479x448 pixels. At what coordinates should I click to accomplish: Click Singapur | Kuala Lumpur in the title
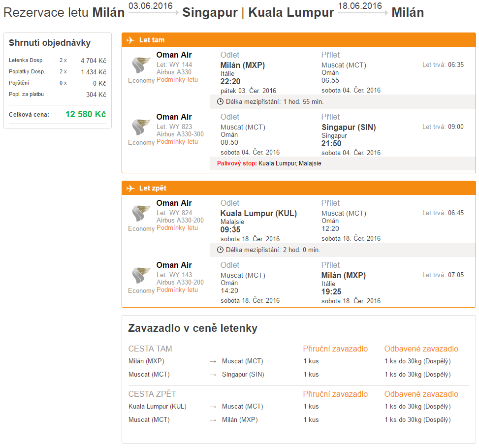point(258,13)
